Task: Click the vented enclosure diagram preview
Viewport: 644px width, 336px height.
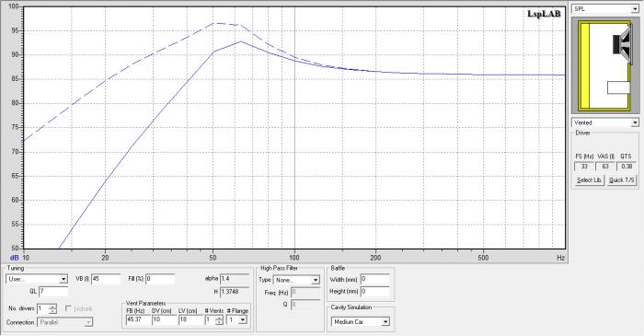Action: point(605,65)
